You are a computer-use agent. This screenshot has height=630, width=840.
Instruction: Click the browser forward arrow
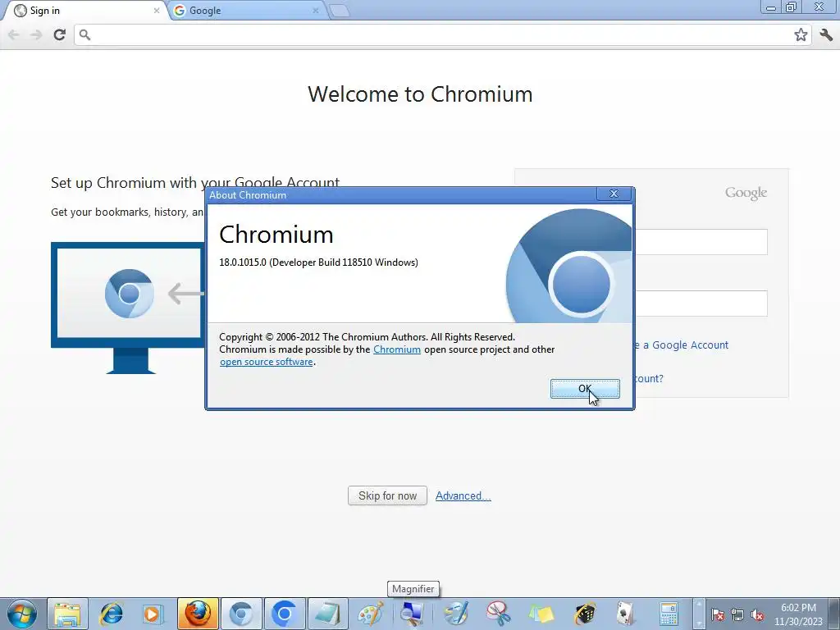[x=36, y=34]
